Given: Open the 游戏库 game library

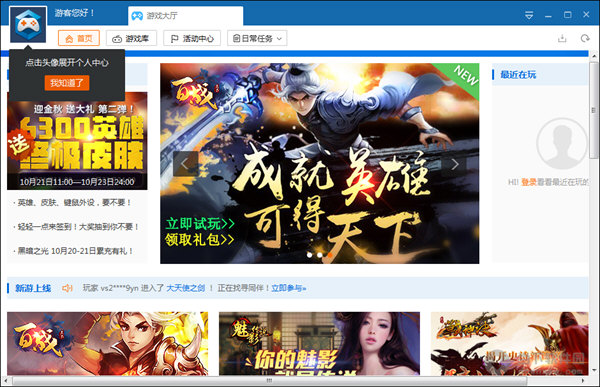Looking at the screenshot, I should click(131, 38).
